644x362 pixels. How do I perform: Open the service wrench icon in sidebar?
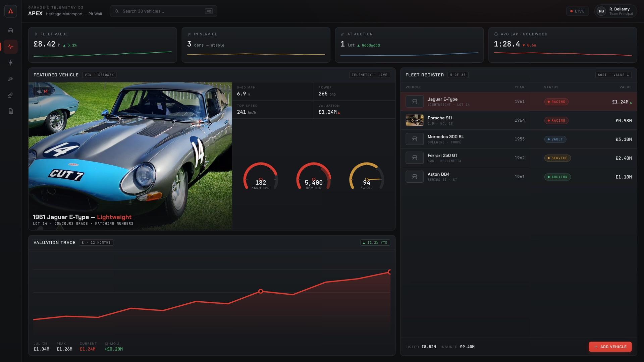click(x=11, y=79)
